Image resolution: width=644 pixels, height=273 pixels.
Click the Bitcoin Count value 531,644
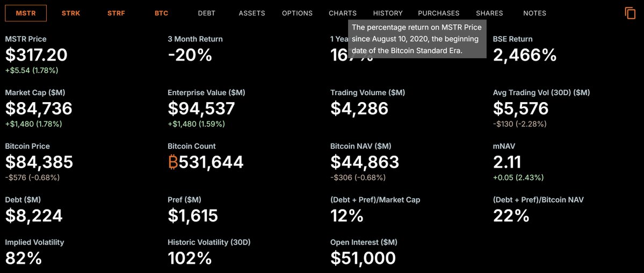coord(211,162)
